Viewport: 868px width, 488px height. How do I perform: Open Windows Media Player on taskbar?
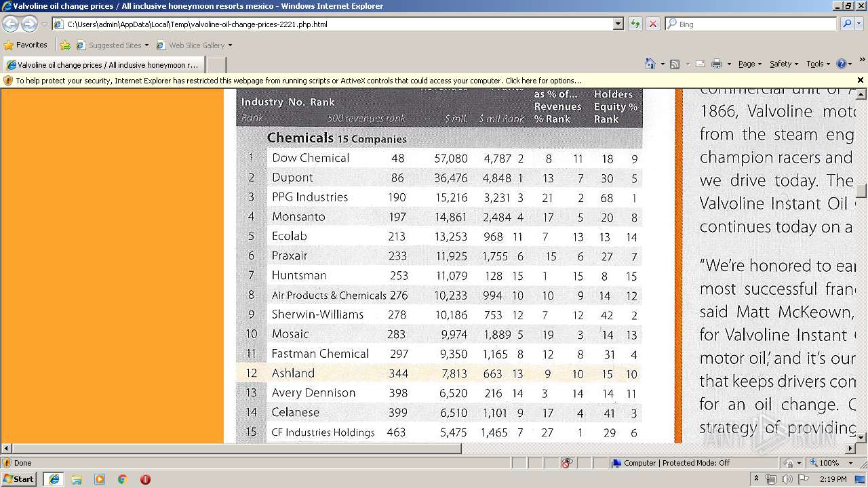[x=100, y=479]
